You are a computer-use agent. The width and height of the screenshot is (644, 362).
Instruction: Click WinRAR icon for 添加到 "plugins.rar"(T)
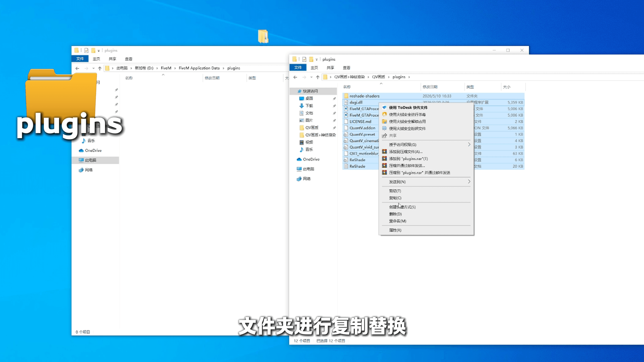[384, 158]
